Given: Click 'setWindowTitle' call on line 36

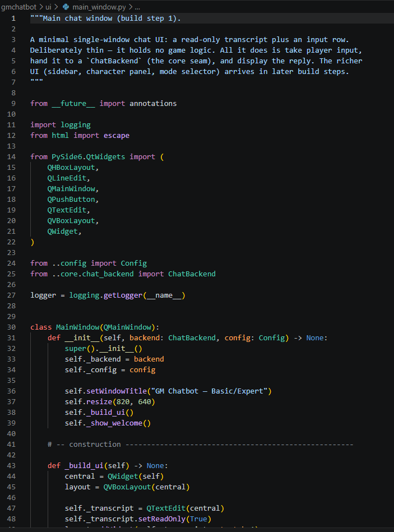Looking at the screenshot, I should pyautogui.click(x=117, y=391).
